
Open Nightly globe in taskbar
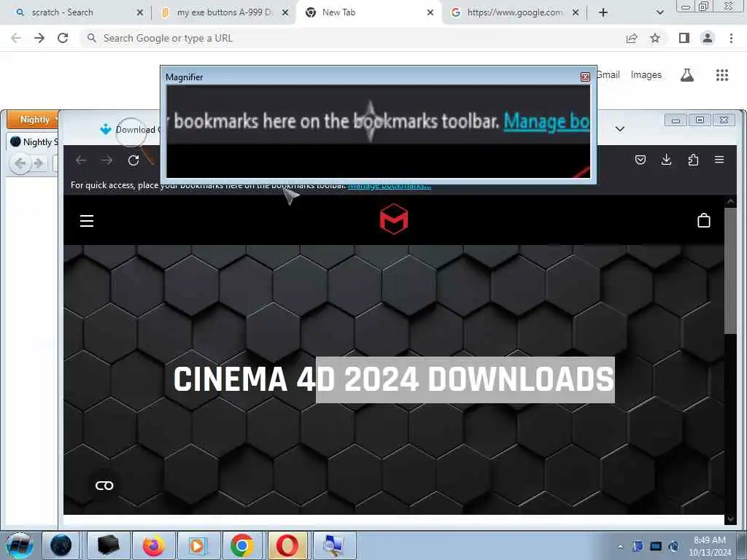coord(61,545)
